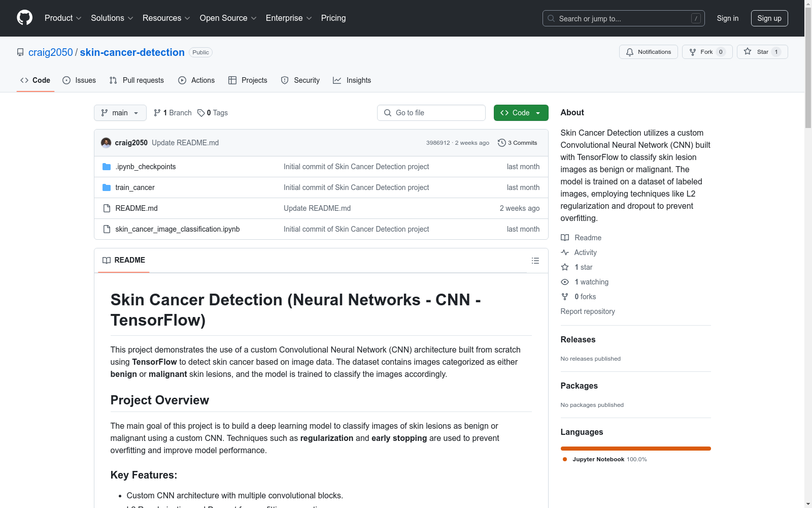Click the Insights graph icon
Viewport: 812px width, 508px height.
coord(337,80)
